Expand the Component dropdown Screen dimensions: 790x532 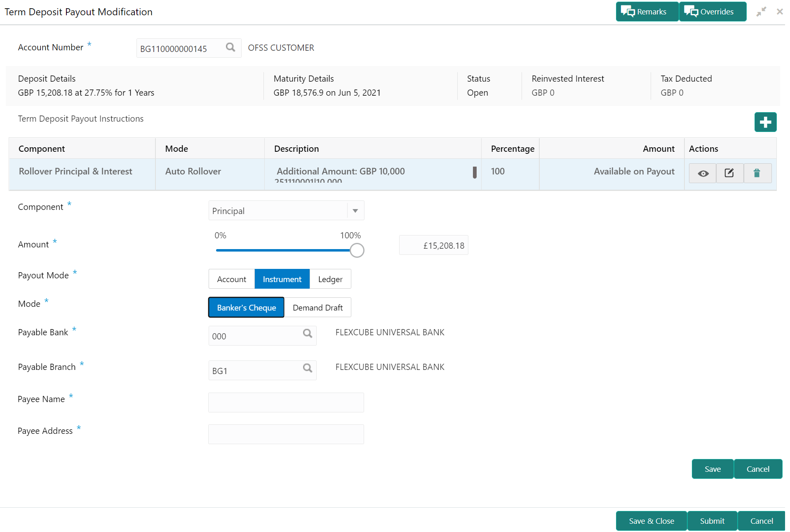(x=355, y=211)
